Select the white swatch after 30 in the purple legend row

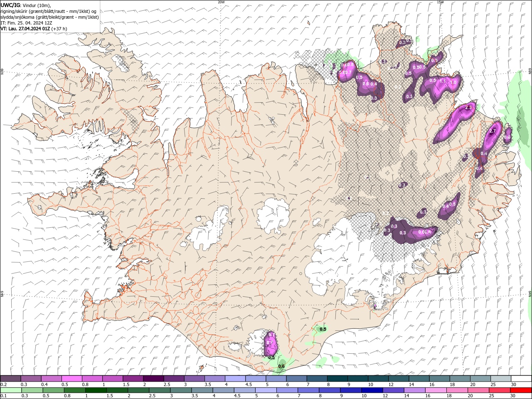pyautogui.click(x=521, y=379)
